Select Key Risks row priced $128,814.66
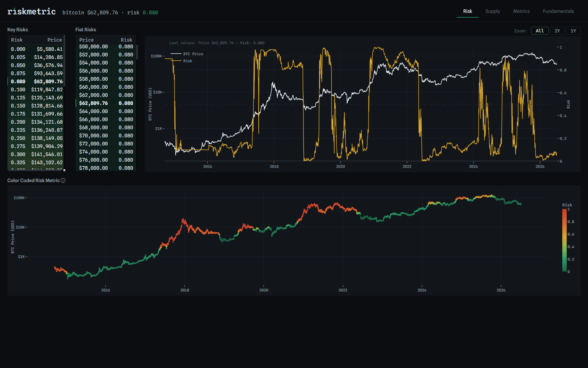588x368 pixels. 36,106
